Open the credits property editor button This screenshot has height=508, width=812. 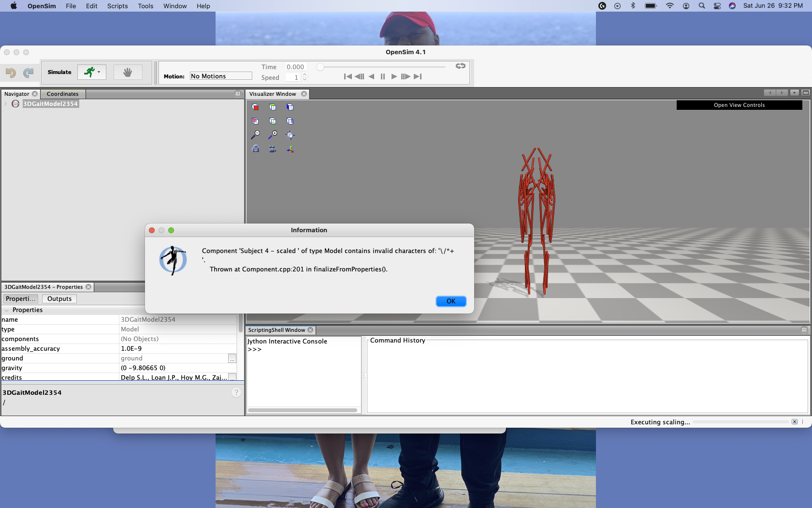[x=232, y=377]
